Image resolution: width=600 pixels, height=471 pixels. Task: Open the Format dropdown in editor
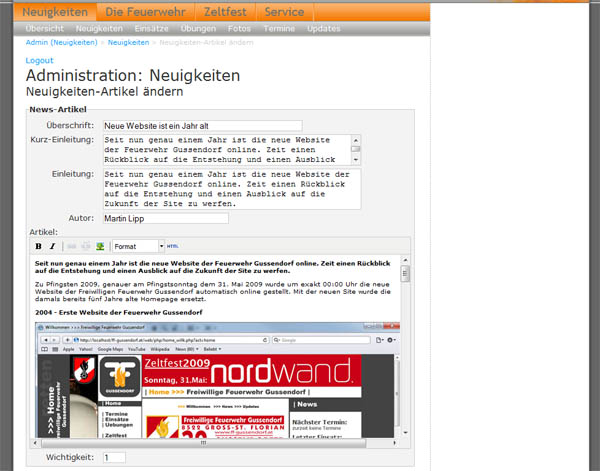[x=136, y=245]
